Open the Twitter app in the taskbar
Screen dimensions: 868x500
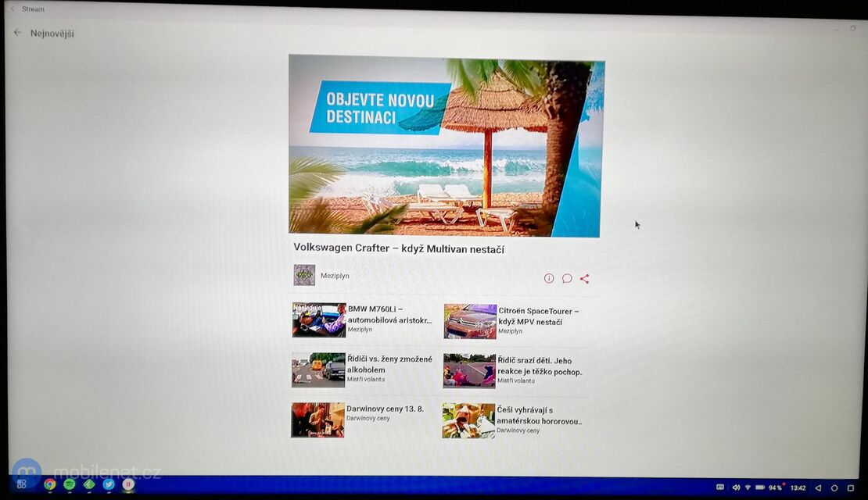pos(109,484)
